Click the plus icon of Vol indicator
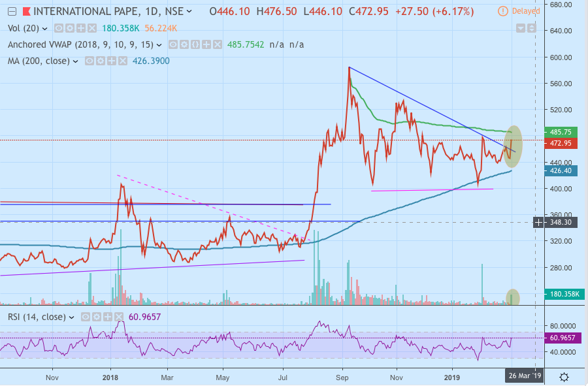 (80, 28)
